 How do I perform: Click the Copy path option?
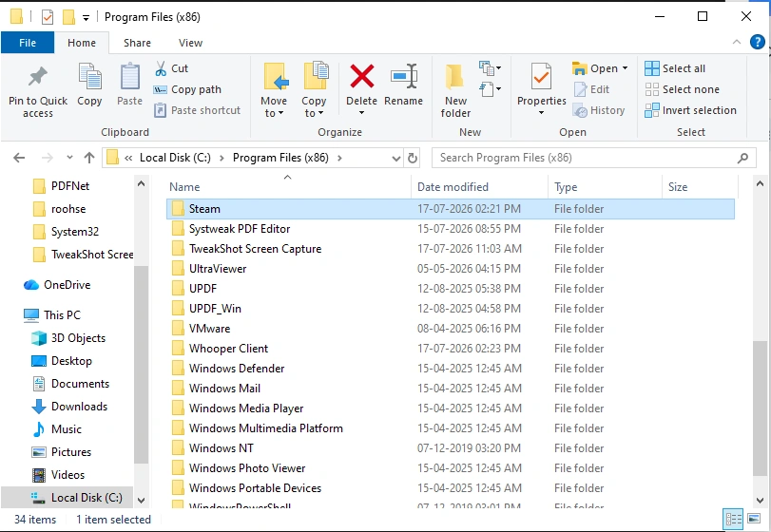coord(187,89)
